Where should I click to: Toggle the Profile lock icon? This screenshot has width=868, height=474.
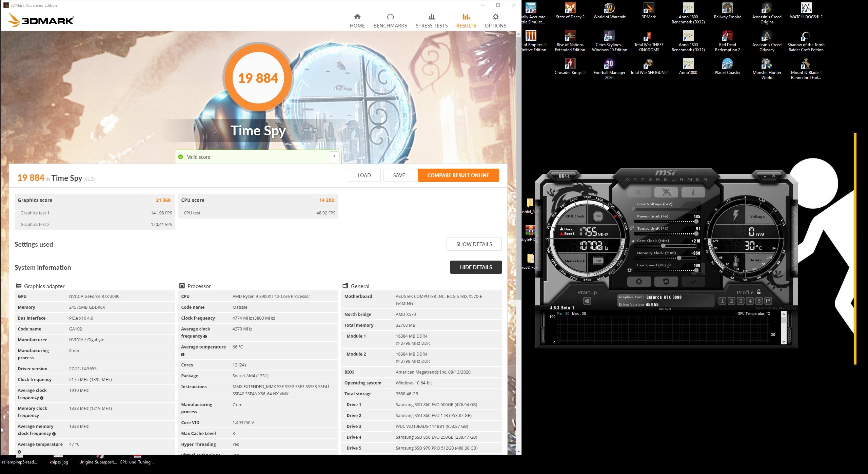[x=759, y=292]
